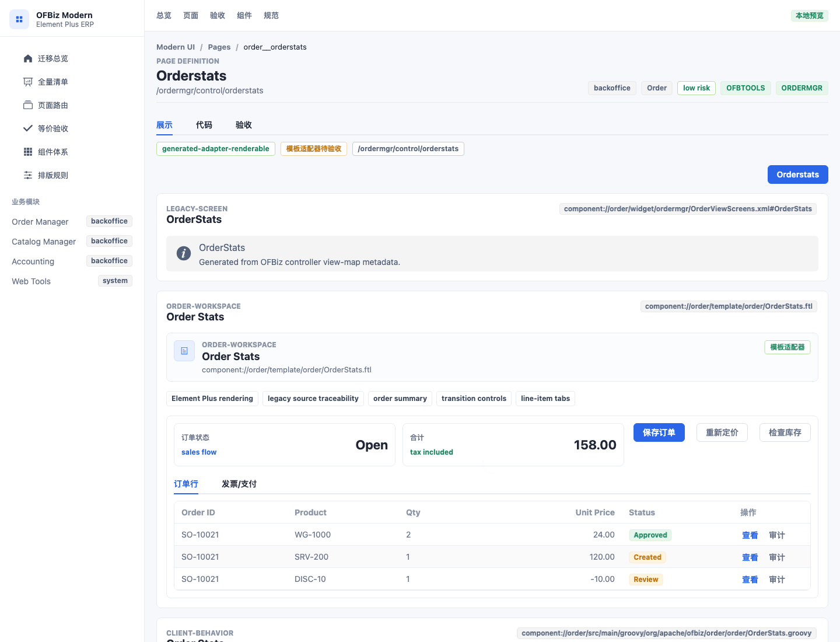Click the 等价验收 checkmark icon
840x642 pixels.
(28, 128)
